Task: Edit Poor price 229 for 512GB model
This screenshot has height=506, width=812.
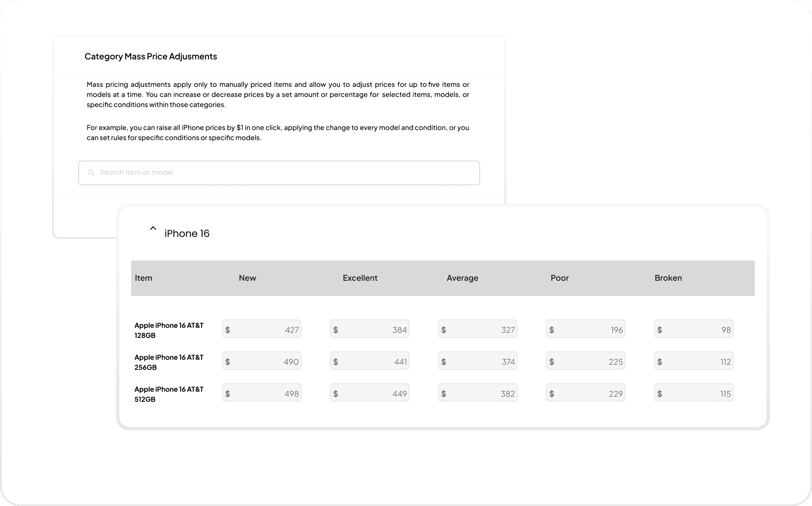Action: coord(586,393)
